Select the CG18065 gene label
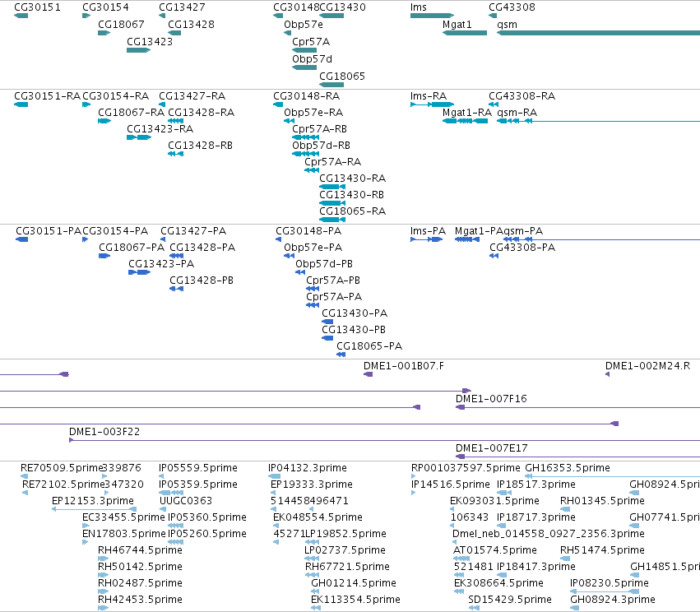Image resolution: width=700 pixels, height=612 pixels. [x=342, y=76]
